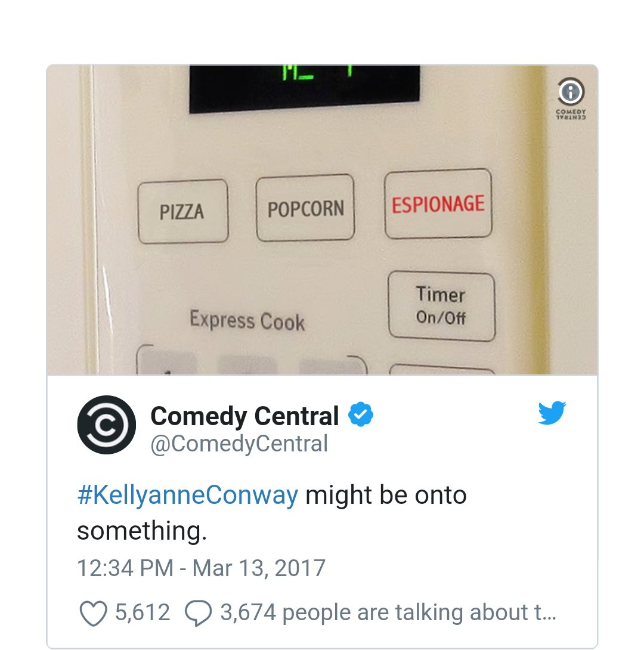Click the green microwave display in photo
The image size is (644, 650).
coord(305,88)
